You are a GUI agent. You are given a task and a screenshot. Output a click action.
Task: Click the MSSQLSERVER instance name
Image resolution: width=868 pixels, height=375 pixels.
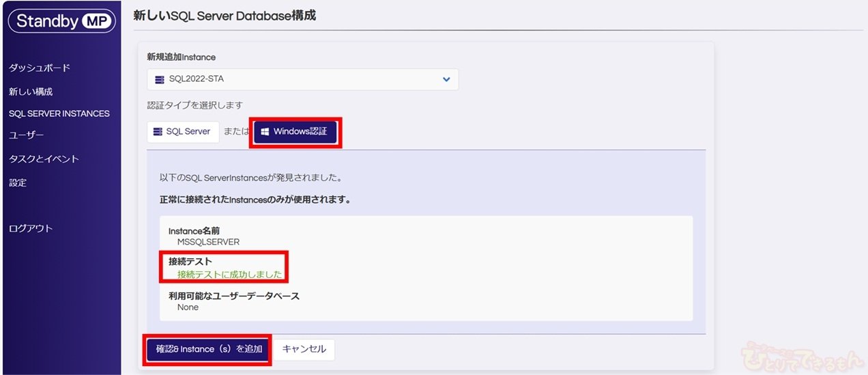point(208,242)
